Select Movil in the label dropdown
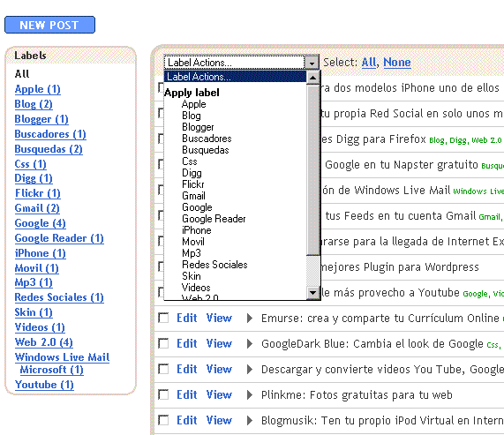This screenshot has width=504, height=435. click(193, 242)
